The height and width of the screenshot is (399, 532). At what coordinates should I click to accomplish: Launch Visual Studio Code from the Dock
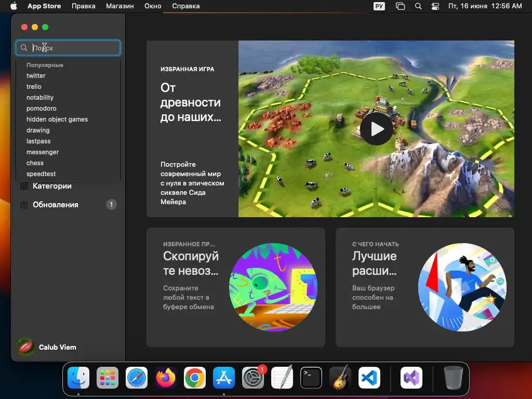(369, 378)
